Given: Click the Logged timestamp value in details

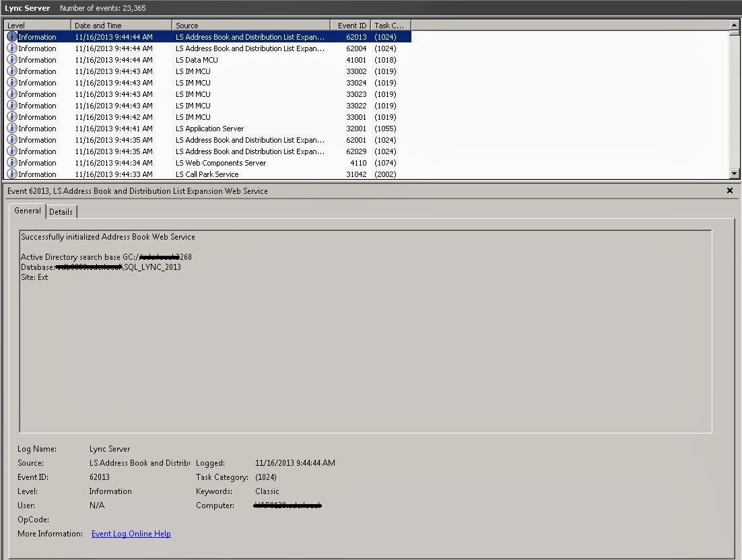Looking at the screenshot, I should coord(295,462).
